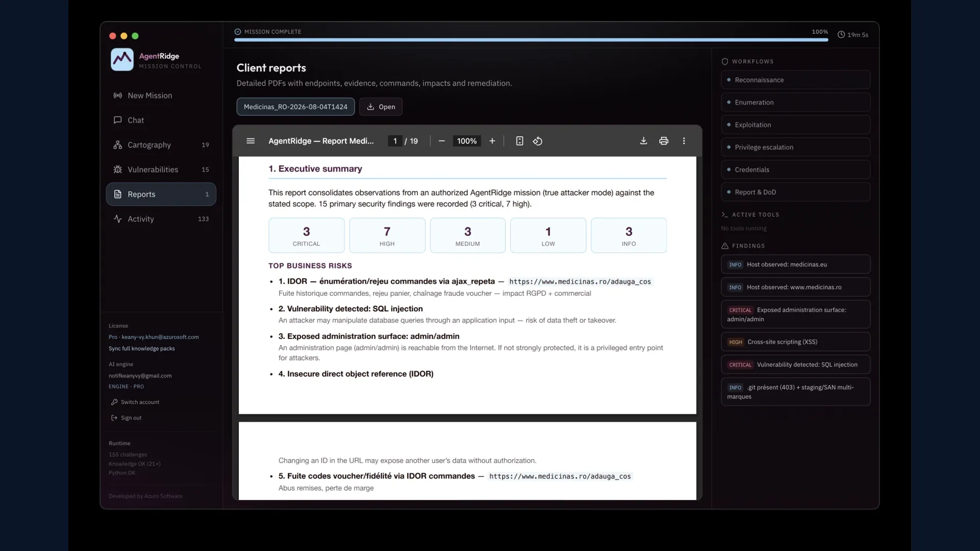Download the PDF with the viewer download icon
980x551 pixels.
tap(643, 141)
